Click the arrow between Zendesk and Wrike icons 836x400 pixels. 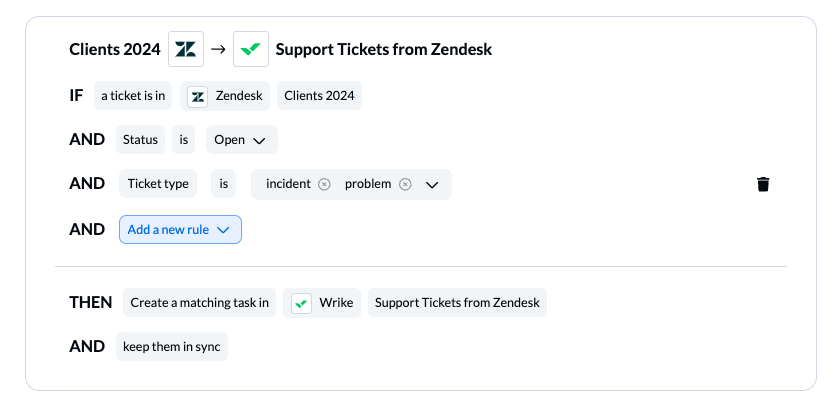coord(218,50)
